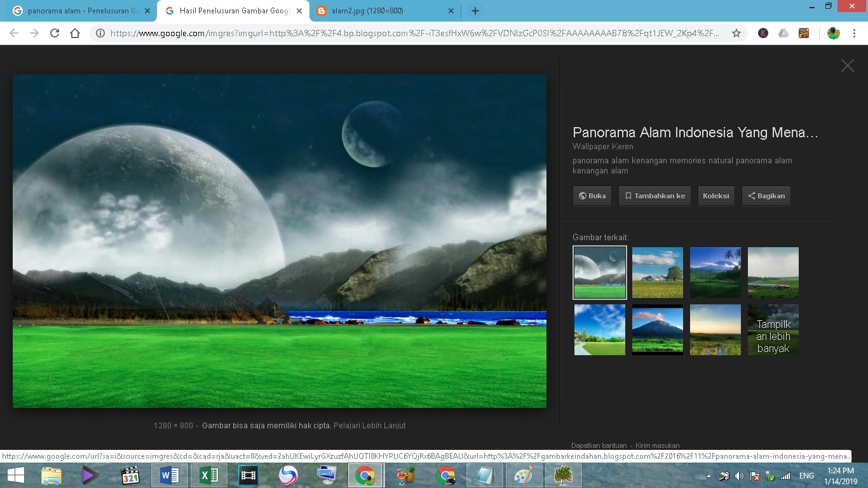Close the 'panorama alam' tab
868x488 pixels.
pos(147,11)
